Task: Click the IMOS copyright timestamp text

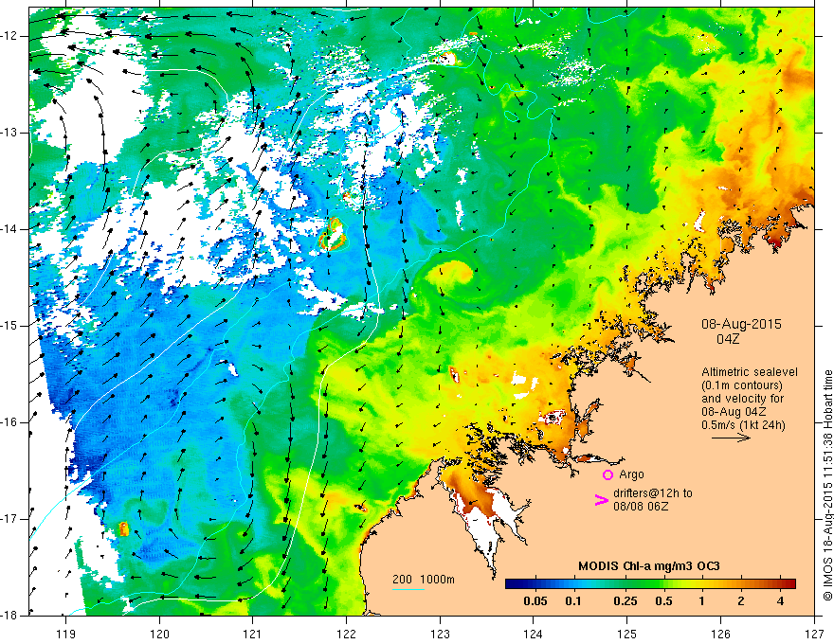Action: point(827,486)
